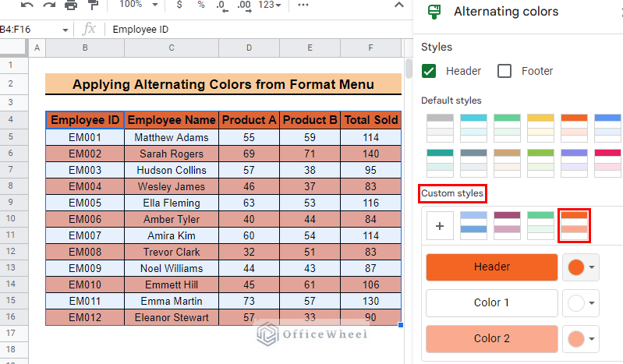Click the Eleanor Stewart cell

point(172,317)
